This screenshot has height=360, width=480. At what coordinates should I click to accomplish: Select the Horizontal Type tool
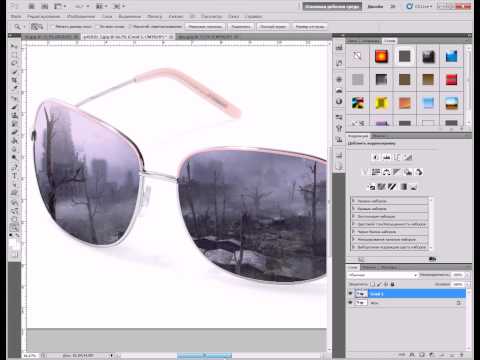[x=14, y=176]
